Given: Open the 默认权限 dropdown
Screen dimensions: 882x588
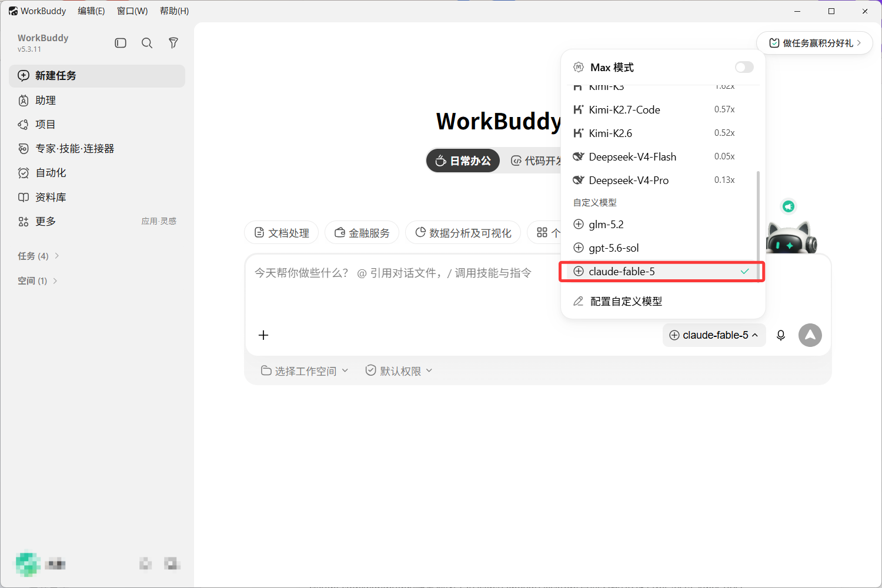Looking at the screenshot, I should (x=399, y=371).
